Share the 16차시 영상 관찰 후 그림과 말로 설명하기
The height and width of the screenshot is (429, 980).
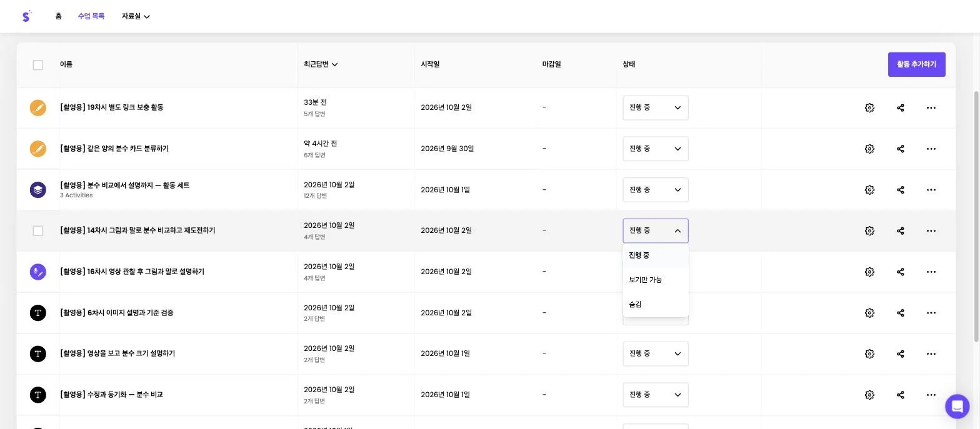click(x=901, y=272)
